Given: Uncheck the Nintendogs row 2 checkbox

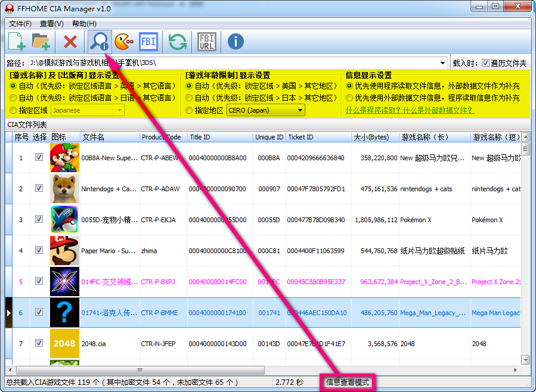Looking at the screenshot, I should click(x=39, y=188).
